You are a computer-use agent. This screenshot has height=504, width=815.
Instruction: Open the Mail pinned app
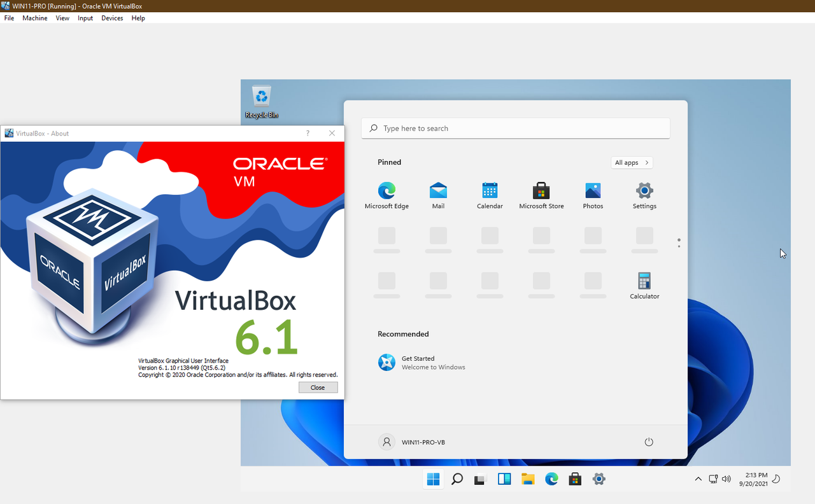click(438, 195)
